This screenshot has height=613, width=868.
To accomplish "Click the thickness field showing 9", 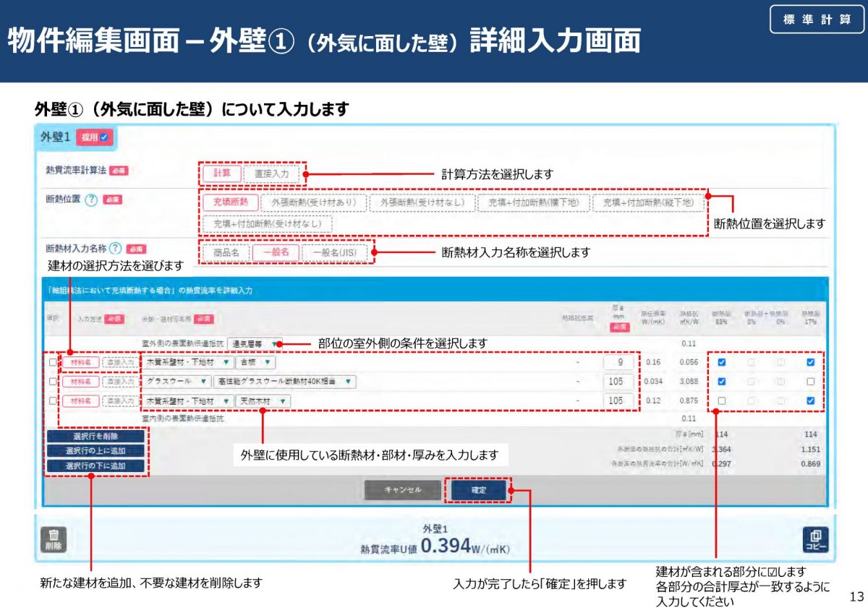I will 618,362.
